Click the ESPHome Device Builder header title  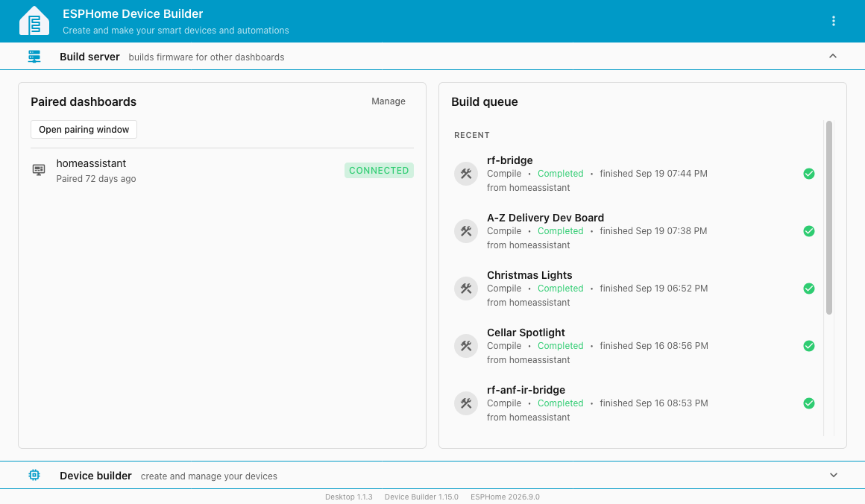coord(133,13)
